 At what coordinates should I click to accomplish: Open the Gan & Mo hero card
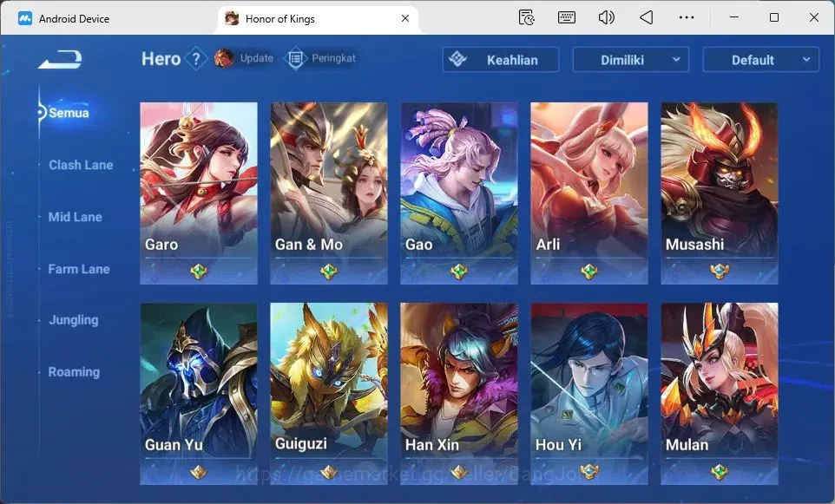tap(329, 193)
